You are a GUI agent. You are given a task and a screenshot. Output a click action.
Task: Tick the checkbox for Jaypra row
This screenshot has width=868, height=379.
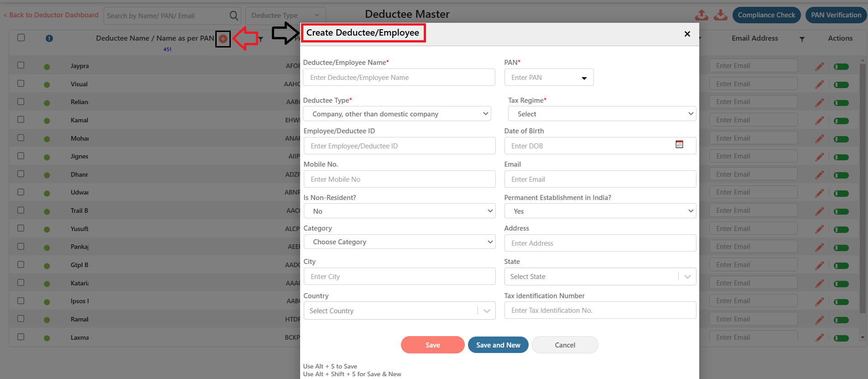[x=21, y=65]
